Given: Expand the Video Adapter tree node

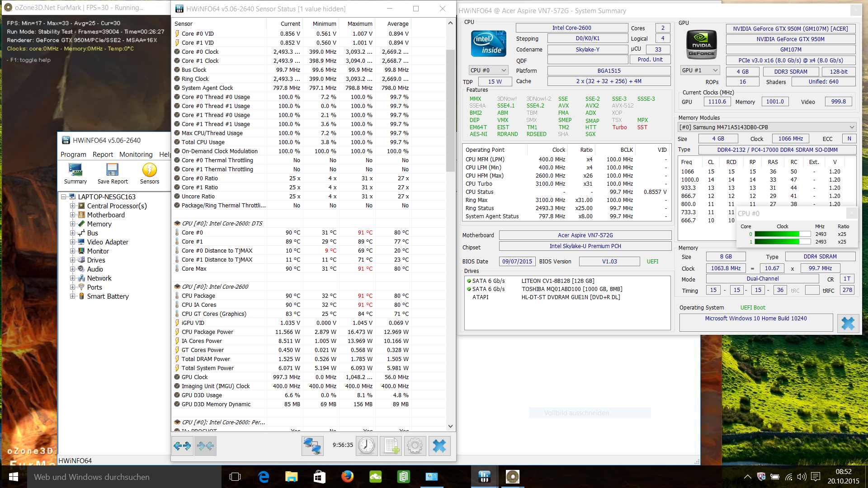Looking at the screenshot, I should click(x=72, y=242).
